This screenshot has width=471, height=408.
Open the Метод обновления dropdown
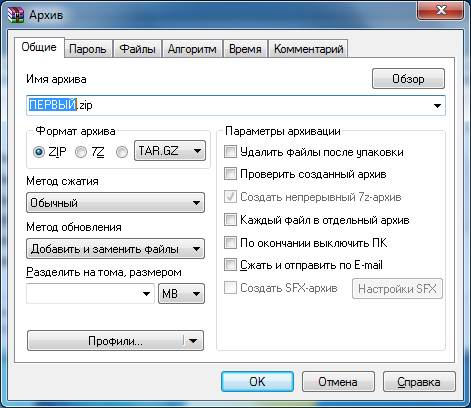coord(115,249)
